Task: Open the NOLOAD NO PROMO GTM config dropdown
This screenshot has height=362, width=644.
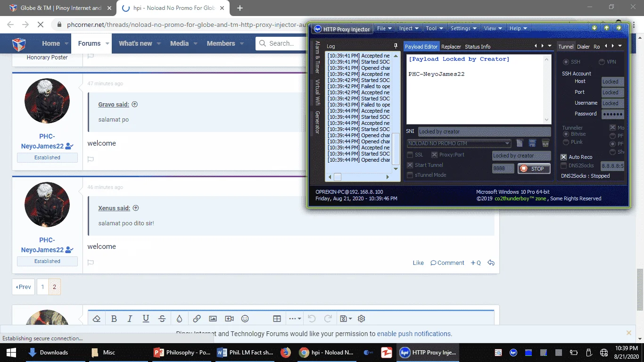Action: [459, 143]
